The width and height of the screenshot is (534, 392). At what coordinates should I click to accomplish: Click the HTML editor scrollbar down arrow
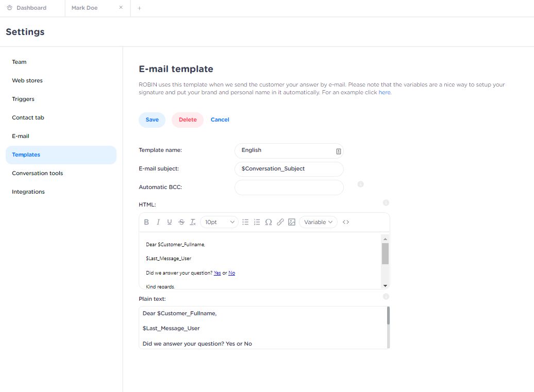click(385, 285)
